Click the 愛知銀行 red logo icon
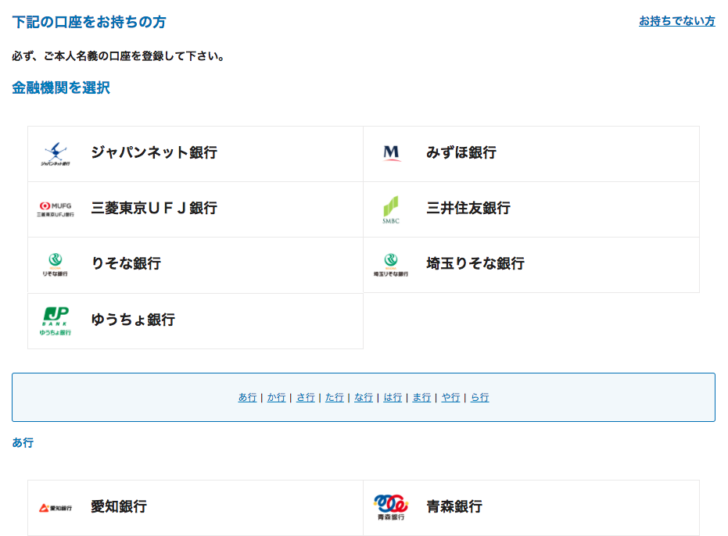 [x=55, y=508]
